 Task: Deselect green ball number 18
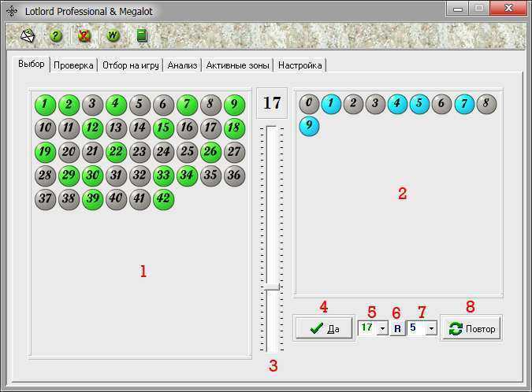[234, 128]
